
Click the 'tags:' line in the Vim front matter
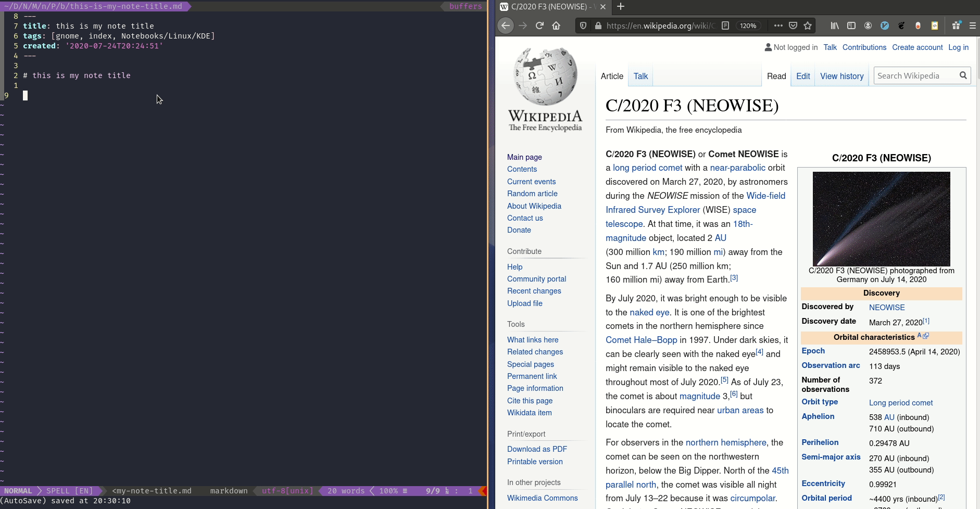[x=119, y=36]
